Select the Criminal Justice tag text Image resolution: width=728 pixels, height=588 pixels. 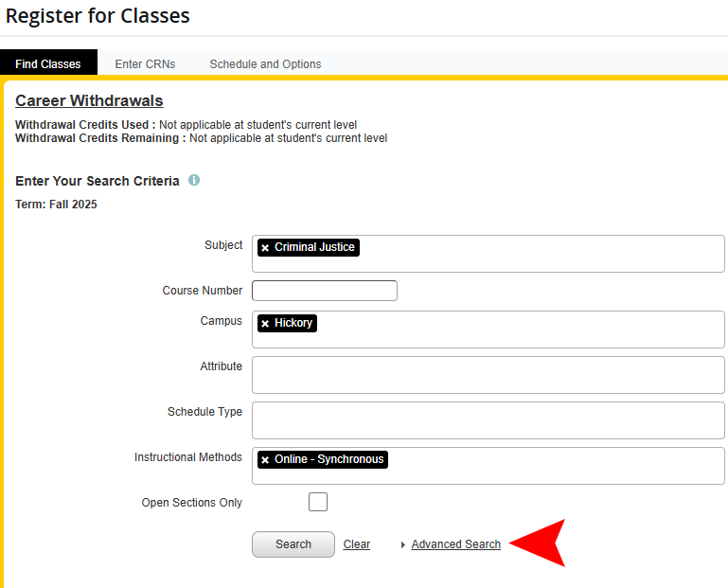click(314, 247)
